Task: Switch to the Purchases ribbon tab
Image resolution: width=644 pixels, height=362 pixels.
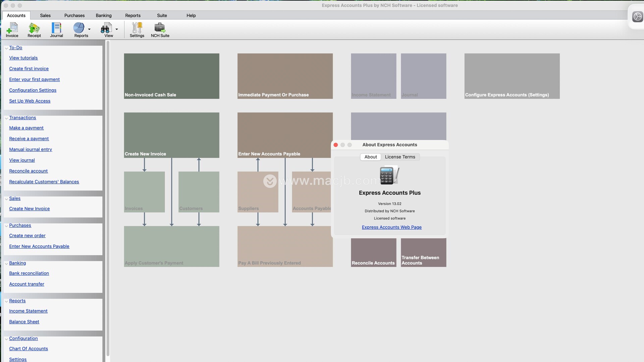Action: (x=74, y=15)
